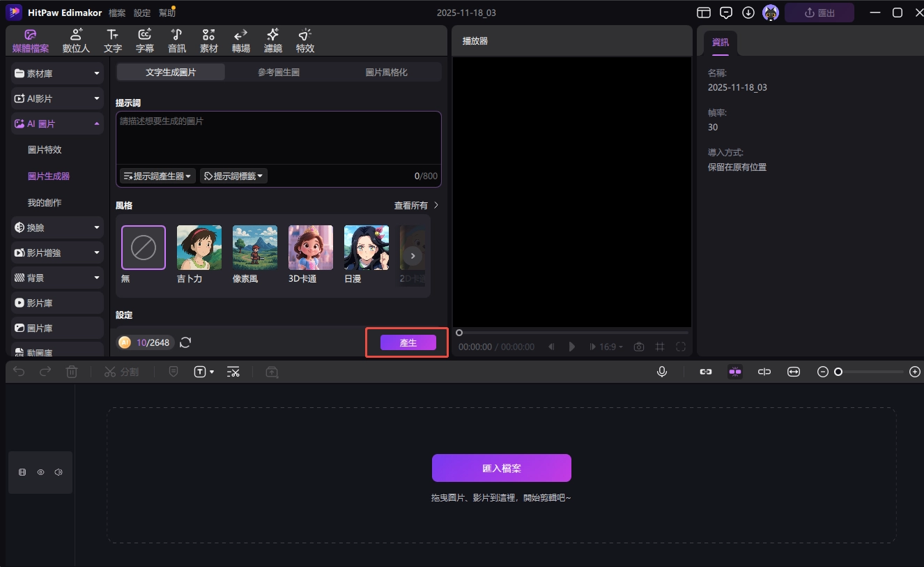This screenshot has width=924, height=567.
Task: Open the 幫助 menu
Action: (167, 12)
